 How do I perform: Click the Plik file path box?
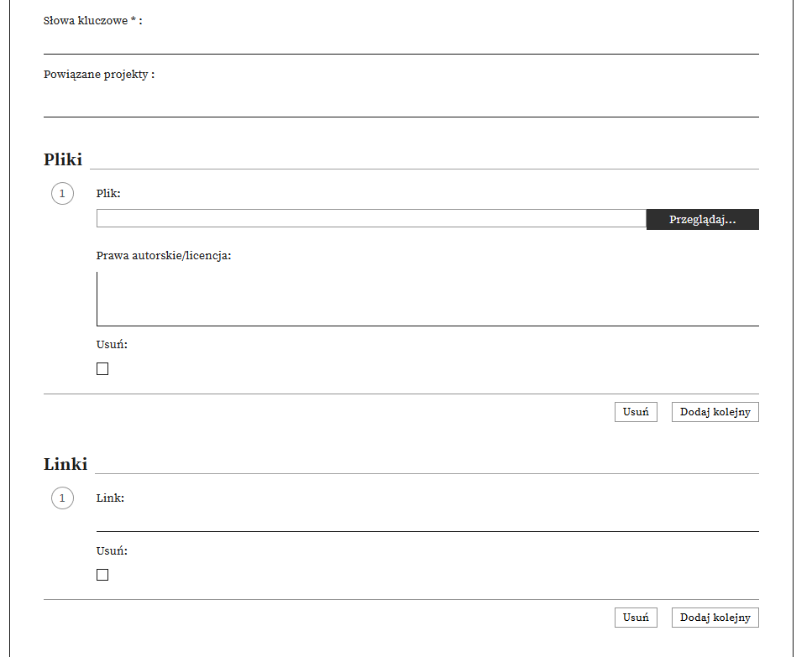coord(370,219)
